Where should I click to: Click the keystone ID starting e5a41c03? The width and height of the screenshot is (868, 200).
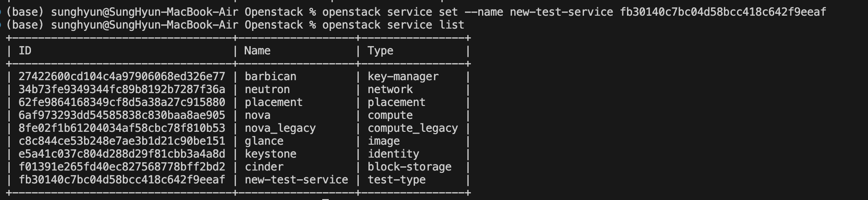(x=122, y=154)
